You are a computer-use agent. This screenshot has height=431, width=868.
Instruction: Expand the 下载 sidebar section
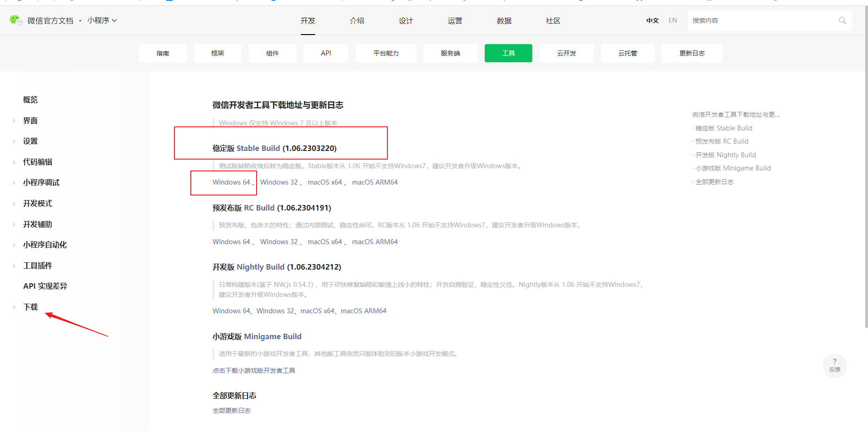[14, 307]
